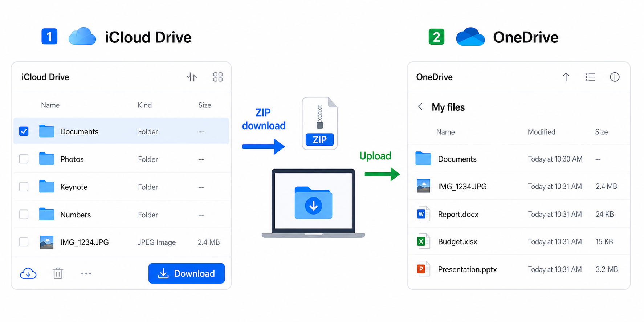Screen dimensions: 644x322
Task: Open Report.docx file name
Action: [458, 215]
